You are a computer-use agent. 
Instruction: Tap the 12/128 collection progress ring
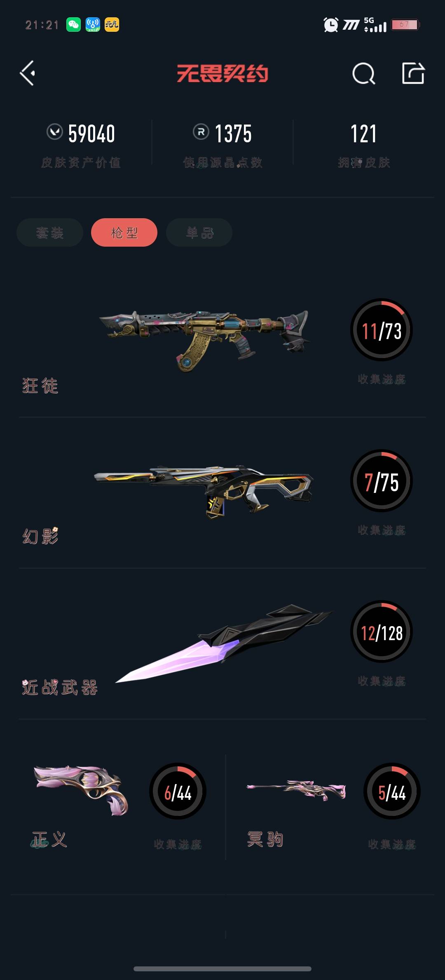point(382,632)
